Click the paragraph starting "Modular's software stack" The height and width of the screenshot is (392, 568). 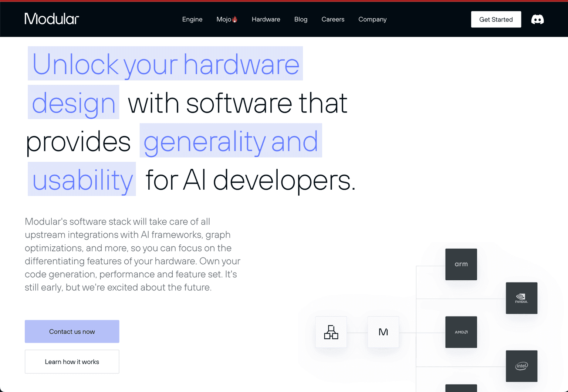click(132, 254)
